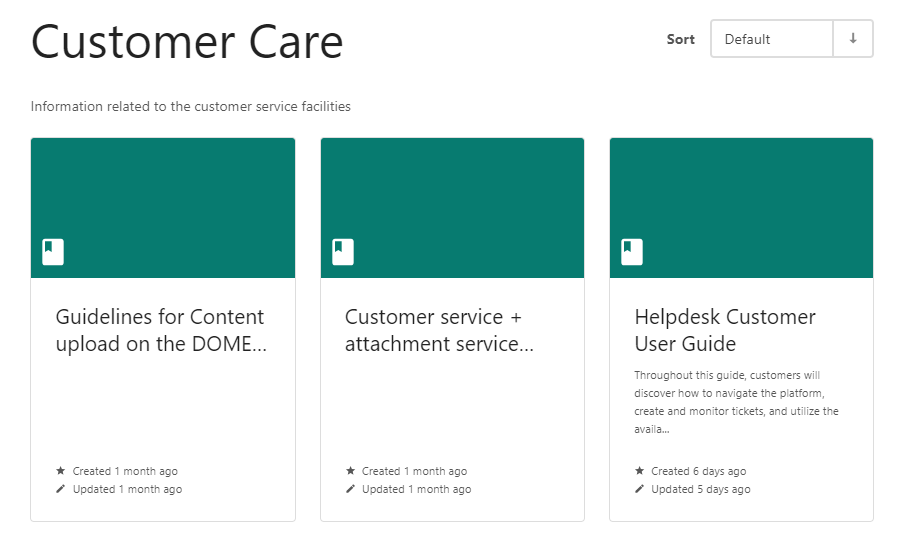912x545 pixels.
Task: Open the Helpdesk Customer User Guide title link
Action: click(725, 330)
